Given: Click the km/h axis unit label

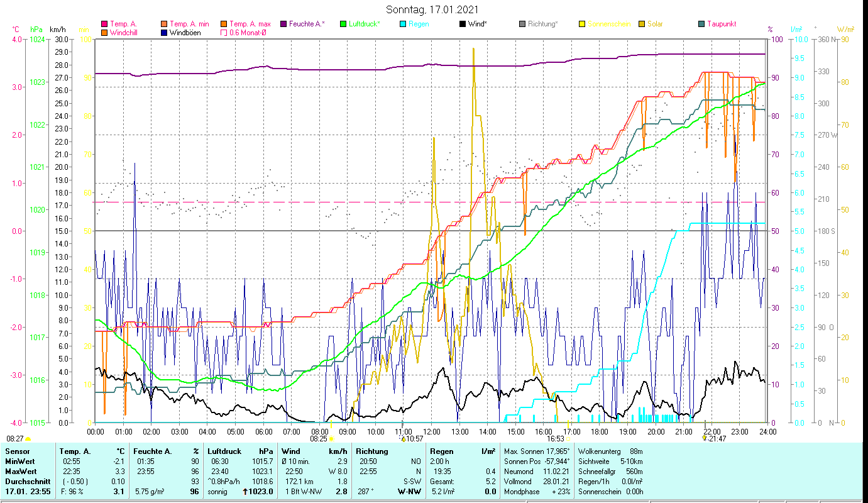Looking at the screenshot, I should (57, 30).
